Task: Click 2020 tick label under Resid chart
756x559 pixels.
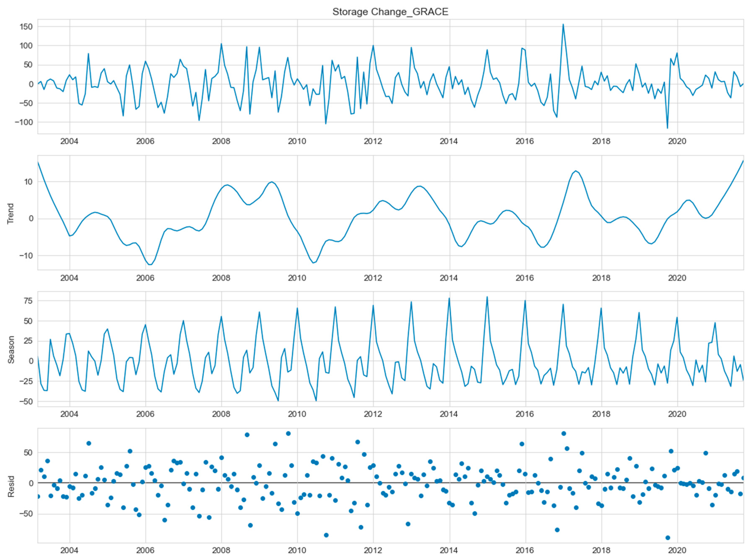Action: click(677, 551)
